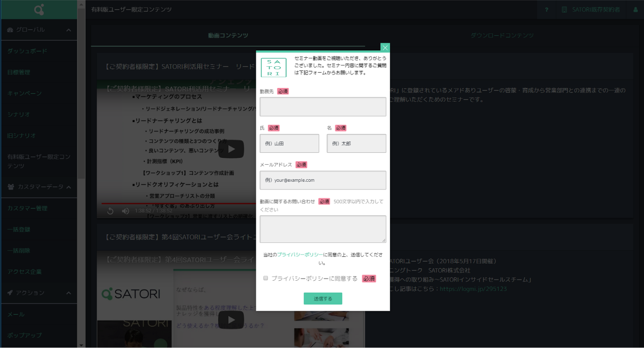
Task: Open 目標管理 in the sidebar
Action: [x=19, y=72]
